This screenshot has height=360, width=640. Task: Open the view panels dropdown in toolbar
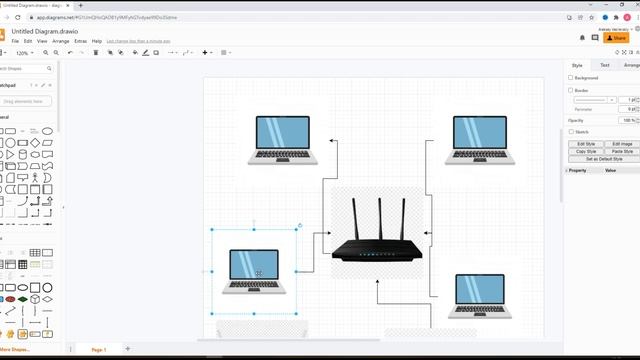click(2, 53)
